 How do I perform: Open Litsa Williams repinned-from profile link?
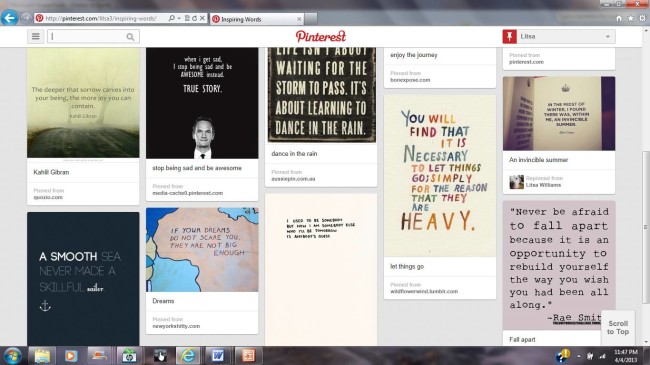[x=543, y=185]
